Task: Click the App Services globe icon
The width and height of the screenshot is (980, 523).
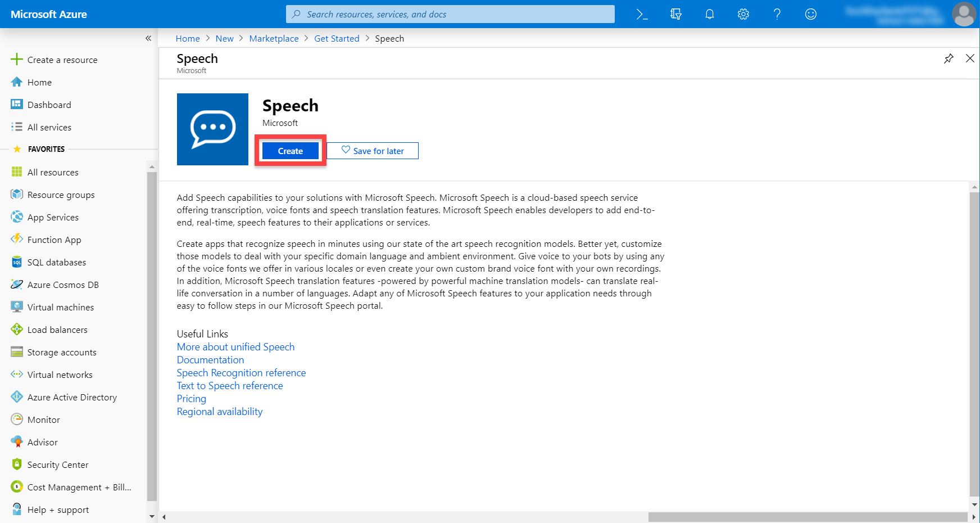Action: click(x=17, y=217)
